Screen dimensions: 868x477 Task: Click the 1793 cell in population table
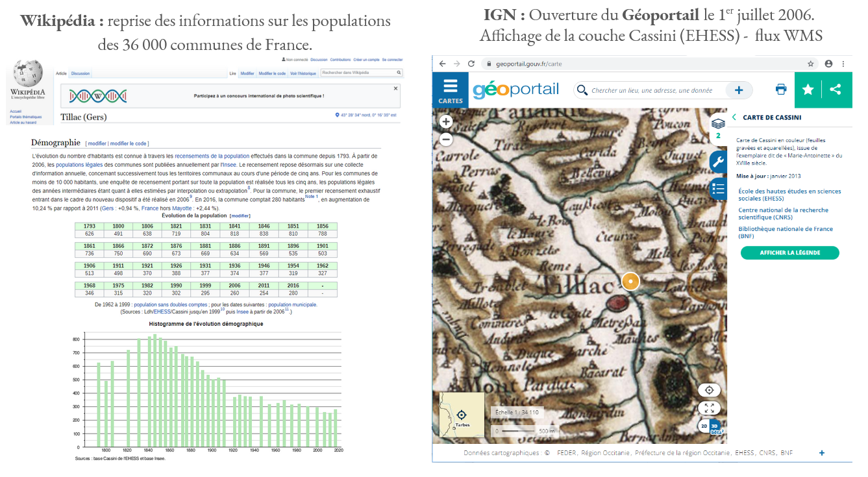click(90, 226)
